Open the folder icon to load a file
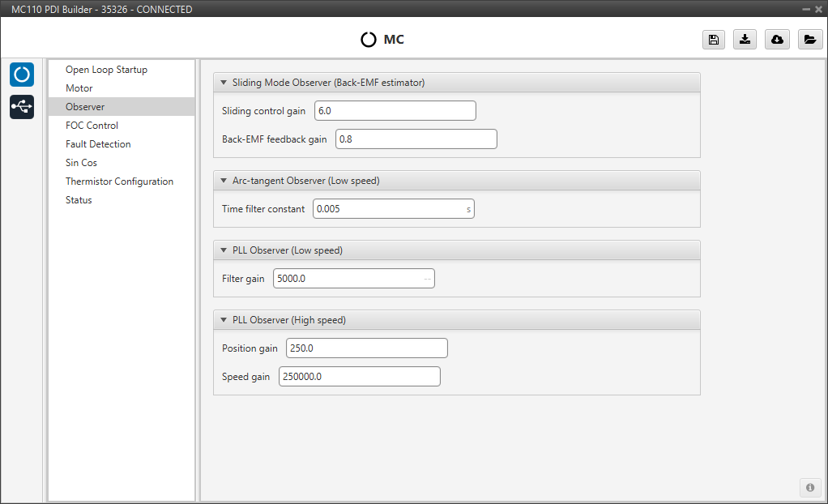Screen dimensions: 828x504 pos(809,40)
